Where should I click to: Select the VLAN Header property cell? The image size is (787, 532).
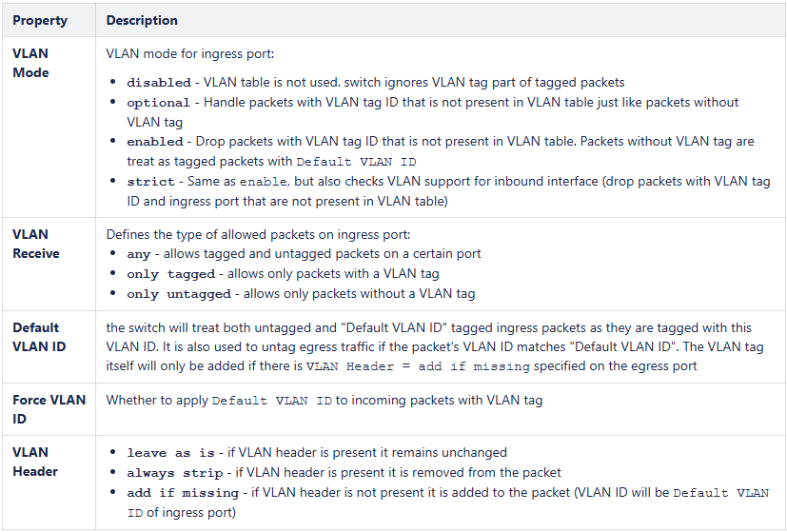[35, 462]
